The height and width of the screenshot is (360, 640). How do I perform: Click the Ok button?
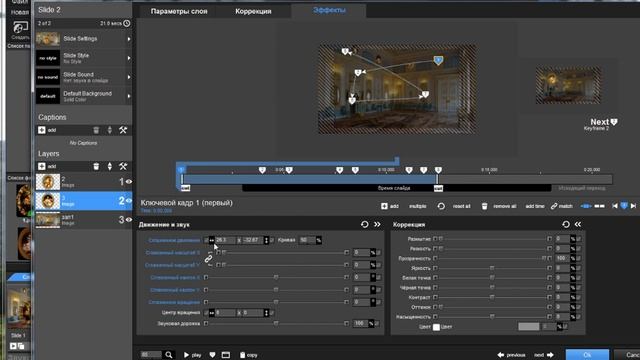(x=587, y=355)
